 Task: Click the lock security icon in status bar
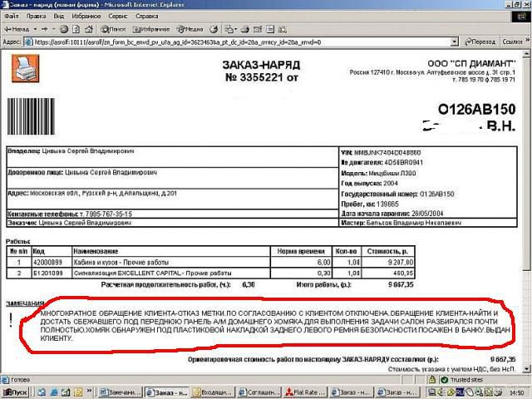tap(432, 380)
